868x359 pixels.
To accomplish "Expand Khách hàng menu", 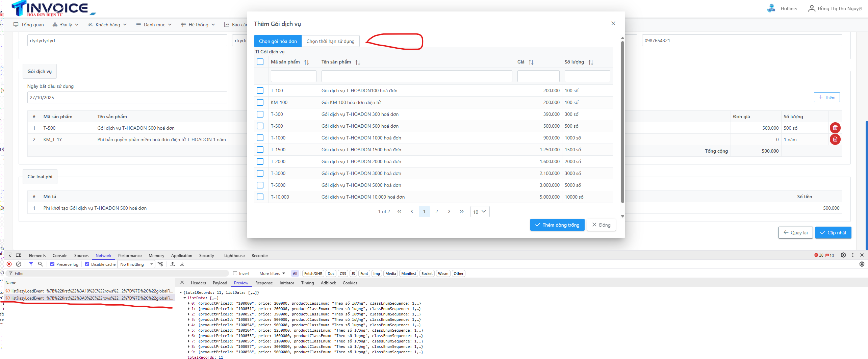I will [x=107, y=25].
